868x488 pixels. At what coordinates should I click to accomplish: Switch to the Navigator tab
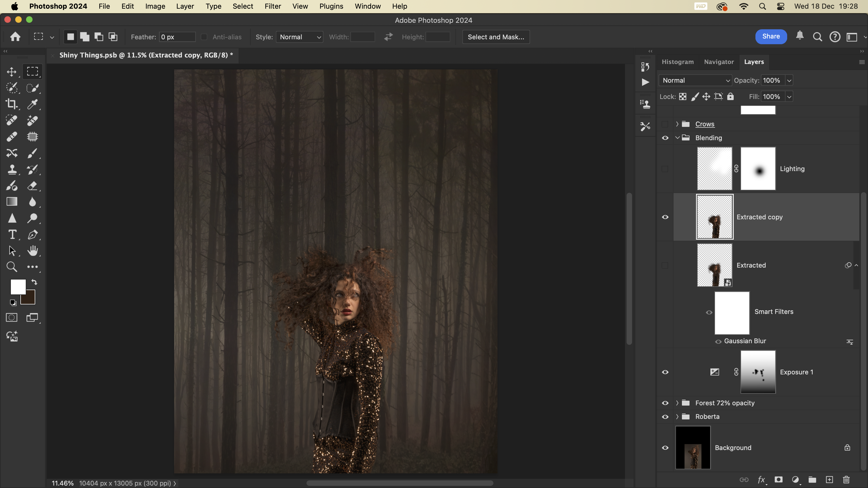point(719,62)
